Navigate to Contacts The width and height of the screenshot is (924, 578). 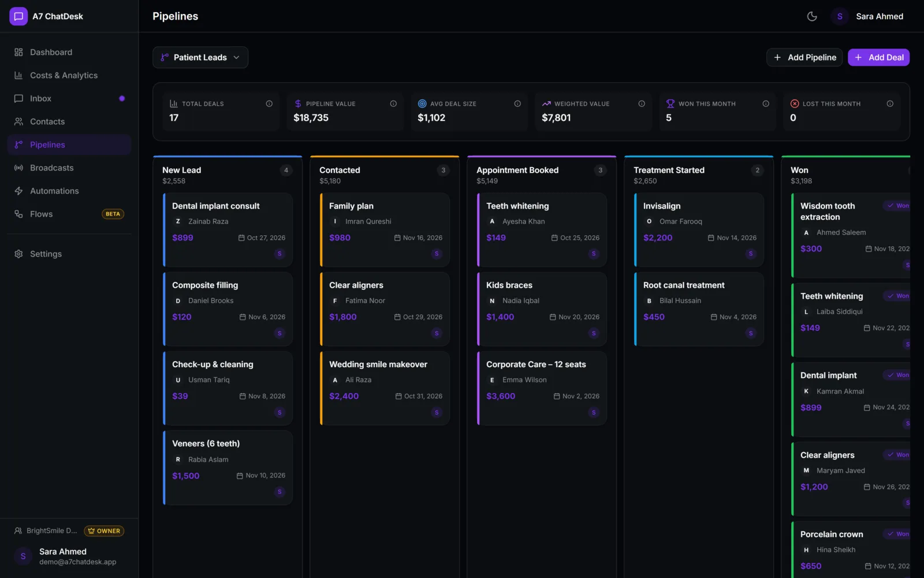coord(69,121)
